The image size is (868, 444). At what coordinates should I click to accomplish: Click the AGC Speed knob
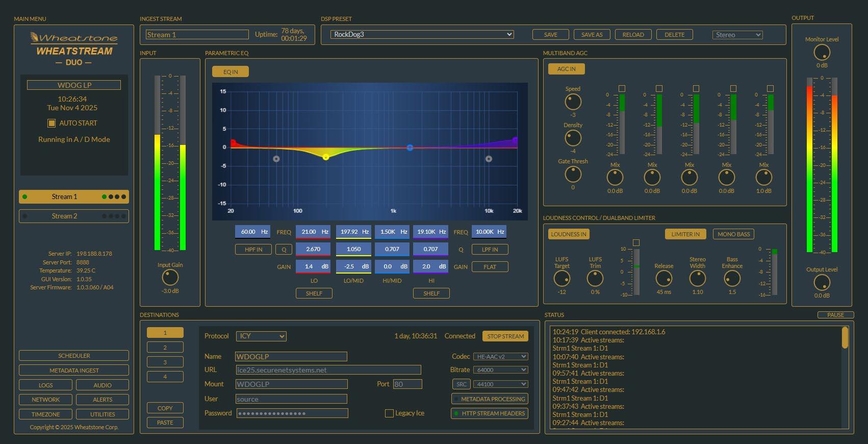coord(573,102)
